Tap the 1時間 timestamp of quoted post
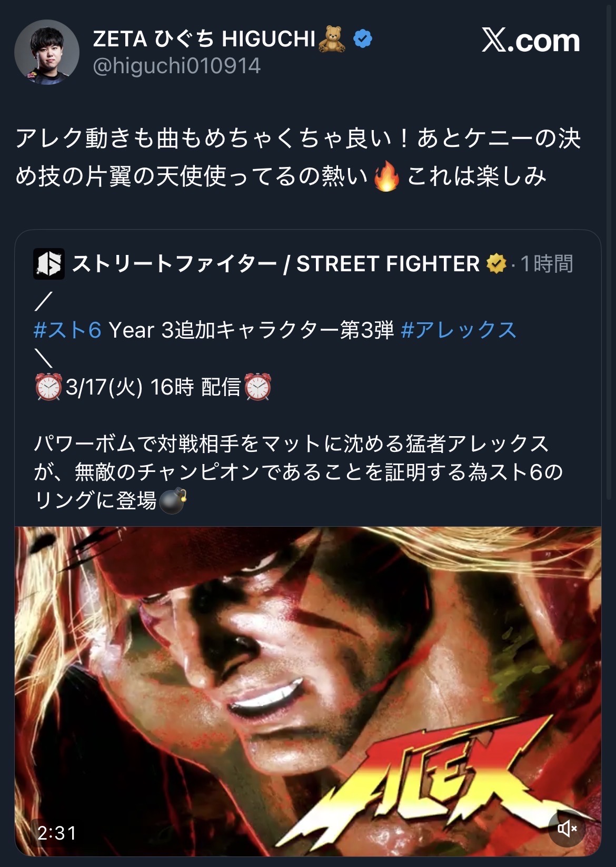Image resolution: width=616 pixels, height=867 pixels. 547,263
